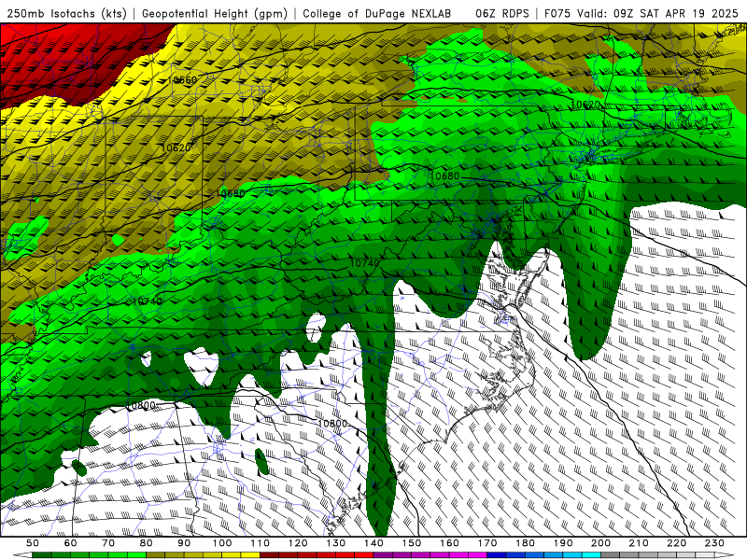Click the 220 kts label on color scale
The image size is (747, 560).
coord(677,543)
